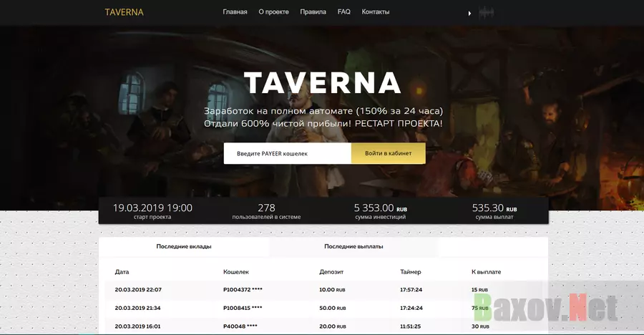The image size is (644, 335).
Task: Click the Таймер column header
Action: [x=410, y=272]
